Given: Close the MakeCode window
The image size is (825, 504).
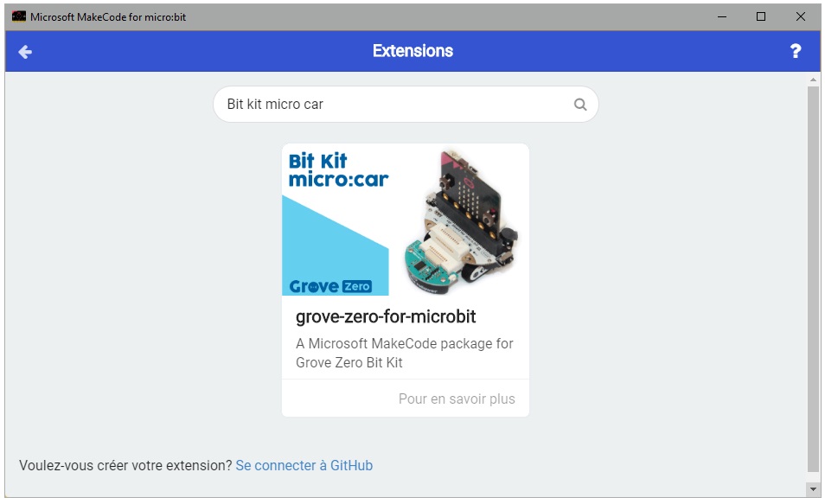Looking at the screenshot, I should (800, 16).
